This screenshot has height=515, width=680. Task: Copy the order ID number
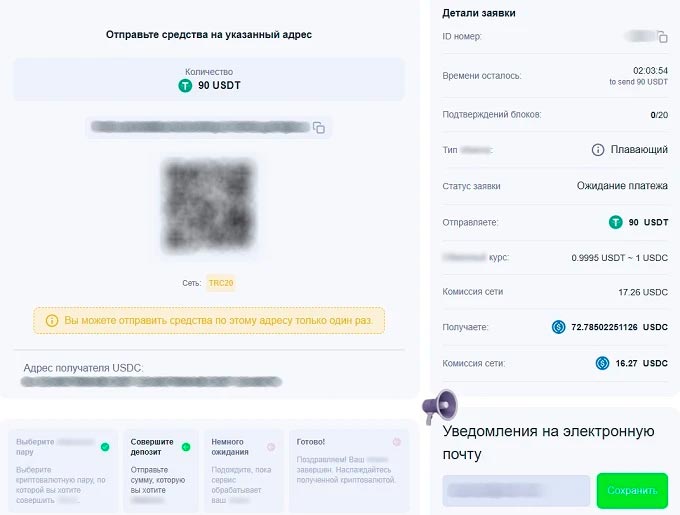662,37
